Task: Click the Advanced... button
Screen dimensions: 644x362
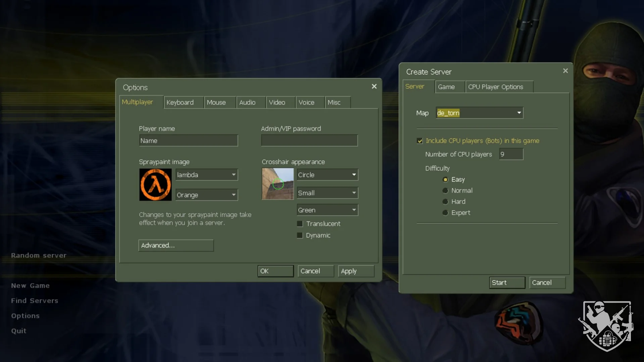Action: click(x=176, y=245)
